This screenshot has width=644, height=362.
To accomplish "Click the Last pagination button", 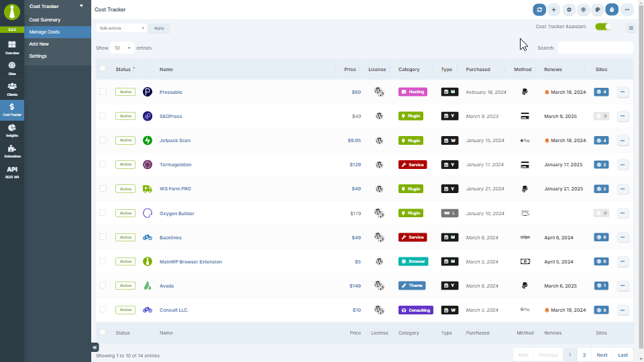I will pyautogui.click(x=623, y=355).
